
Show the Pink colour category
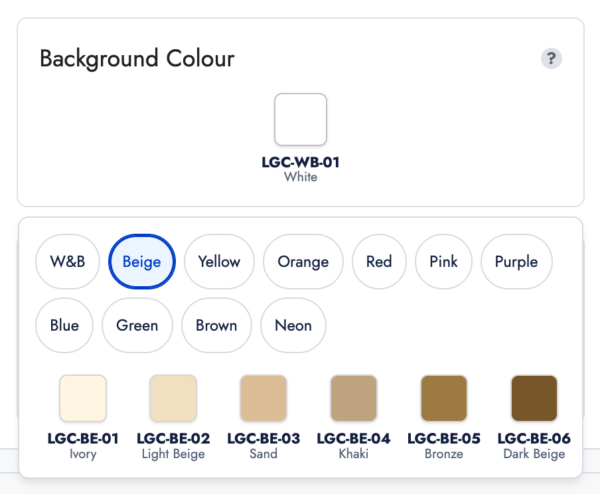pyautogui.click(x=443, y=262)
